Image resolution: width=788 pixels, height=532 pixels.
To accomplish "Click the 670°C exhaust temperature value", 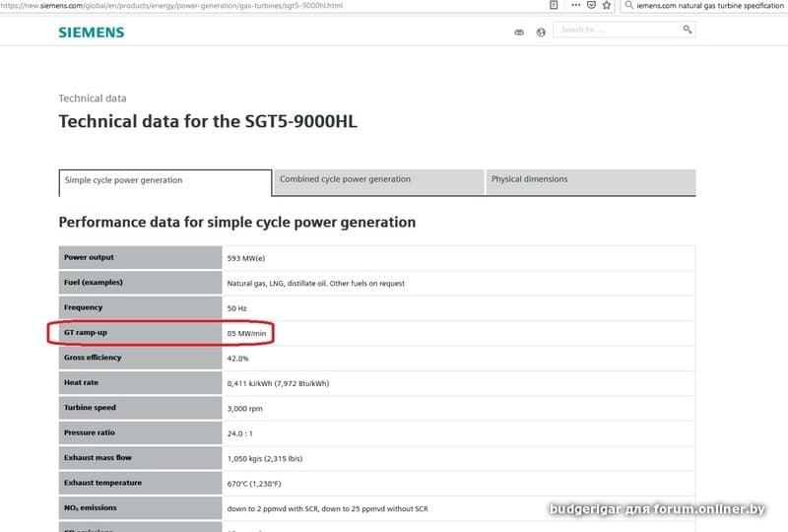I will click(x=254, y=484).
